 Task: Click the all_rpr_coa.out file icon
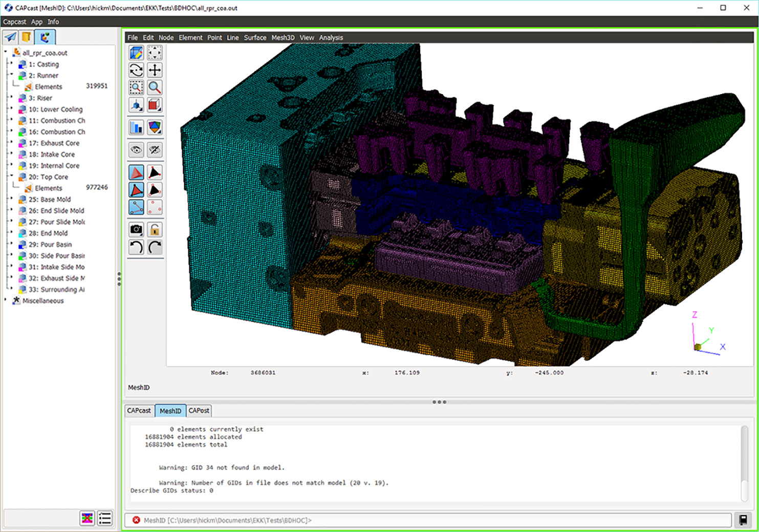[16, 52]
